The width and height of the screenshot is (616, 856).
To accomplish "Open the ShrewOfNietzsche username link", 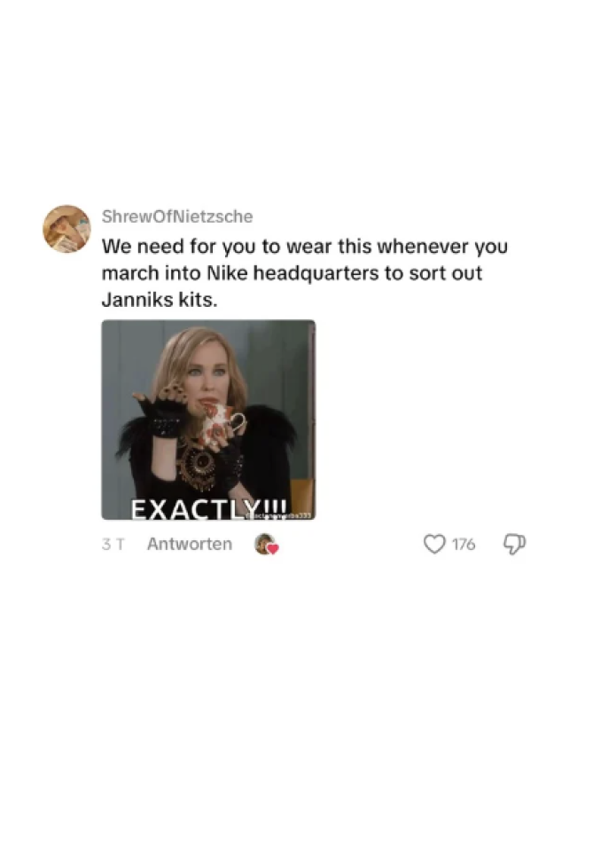I will (177, 216).
